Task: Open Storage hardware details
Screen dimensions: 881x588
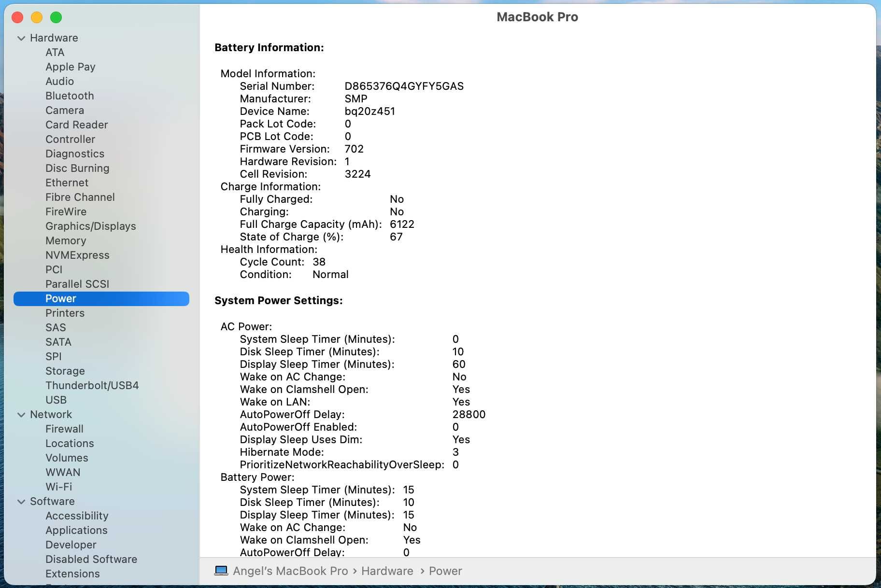Action: [x=65, y=371]
